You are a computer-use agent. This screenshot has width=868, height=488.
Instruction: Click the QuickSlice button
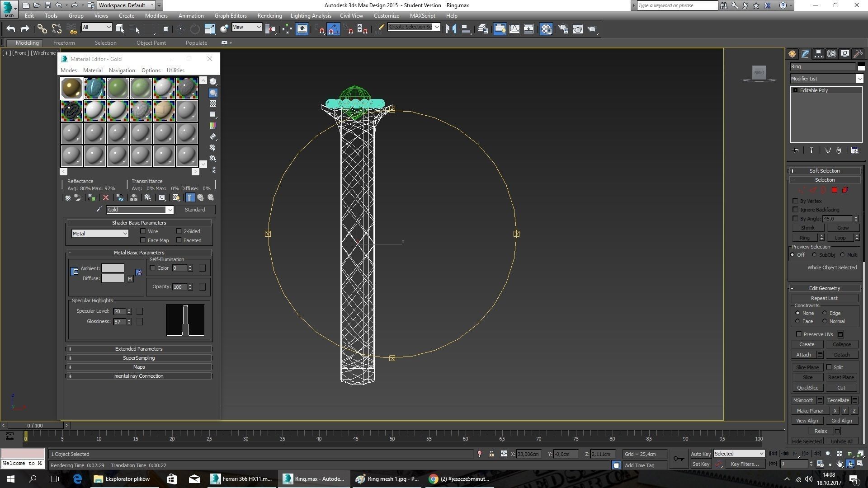click(807, 388)
